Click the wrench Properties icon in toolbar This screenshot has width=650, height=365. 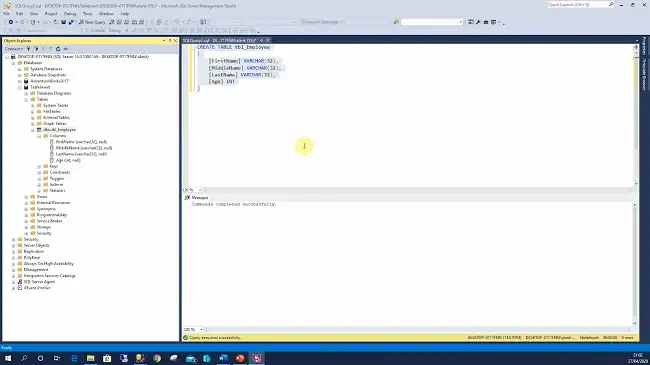coord(478,22)
